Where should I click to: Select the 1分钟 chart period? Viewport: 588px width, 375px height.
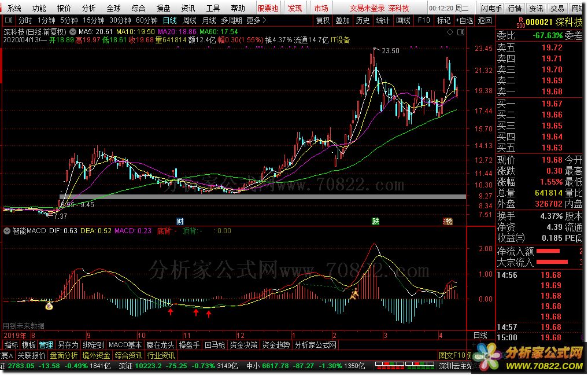[x=46, y=20]
